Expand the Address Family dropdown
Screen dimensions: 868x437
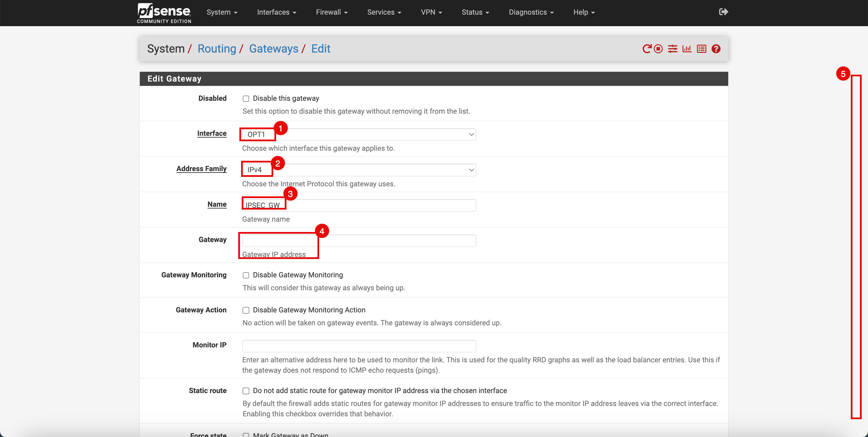pyautogui.click(x=359, y=169)
